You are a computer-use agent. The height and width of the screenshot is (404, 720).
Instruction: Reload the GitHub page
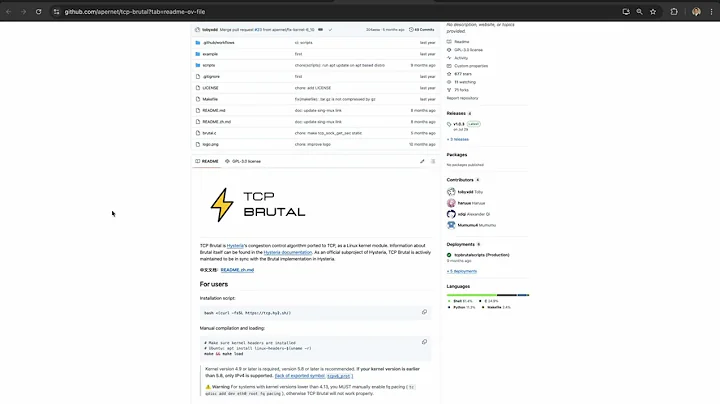[x=39, y=11]
